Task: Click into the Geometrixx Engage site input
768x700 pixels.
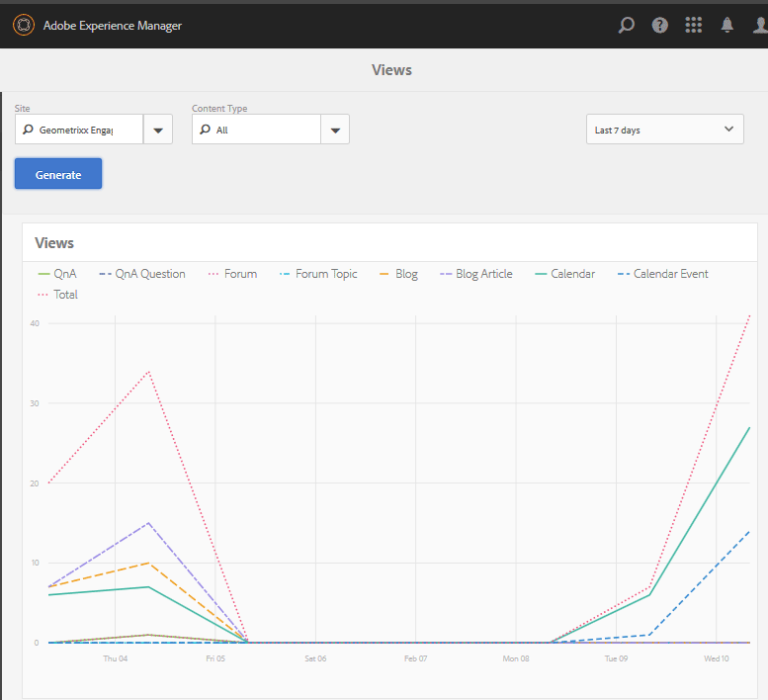Action: pyautogui.click(x=79, y=130)
